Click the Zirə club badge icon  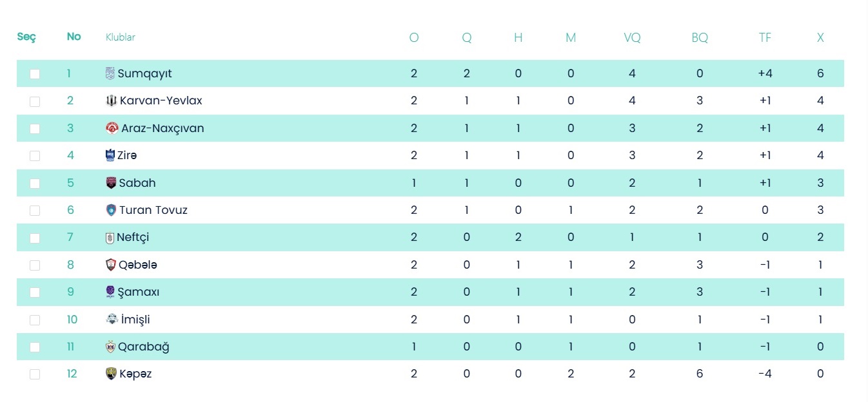110,155
